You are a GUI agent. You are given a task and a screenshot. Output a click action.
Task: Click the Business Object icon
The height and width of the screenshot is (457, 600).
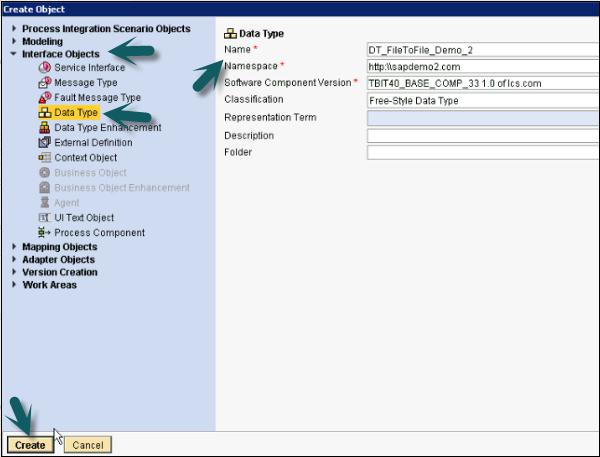(x=45, y=172)
